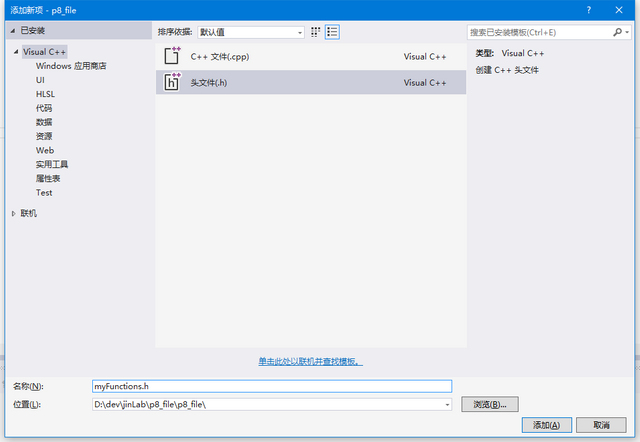Close the 添加新项 dialog
Viewport: 640px width, 442px height.
619,10
